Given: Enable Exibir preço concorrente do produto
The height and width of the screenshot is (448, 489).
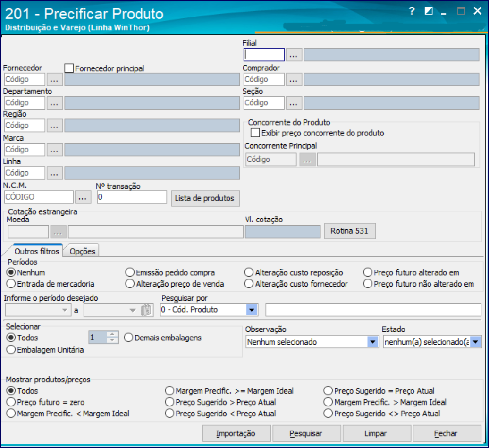Looking at the screenshot, I should 255,133.
